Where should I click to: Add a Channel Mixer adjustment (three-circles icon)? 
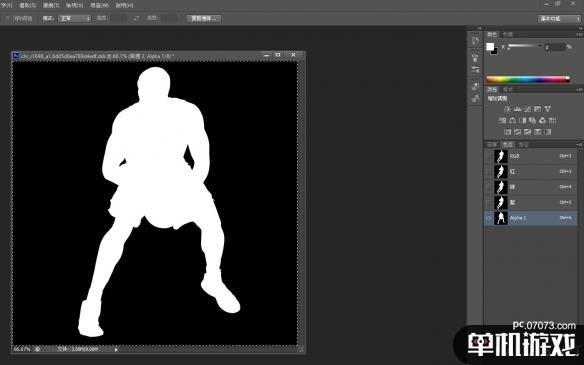click(542, 120)
